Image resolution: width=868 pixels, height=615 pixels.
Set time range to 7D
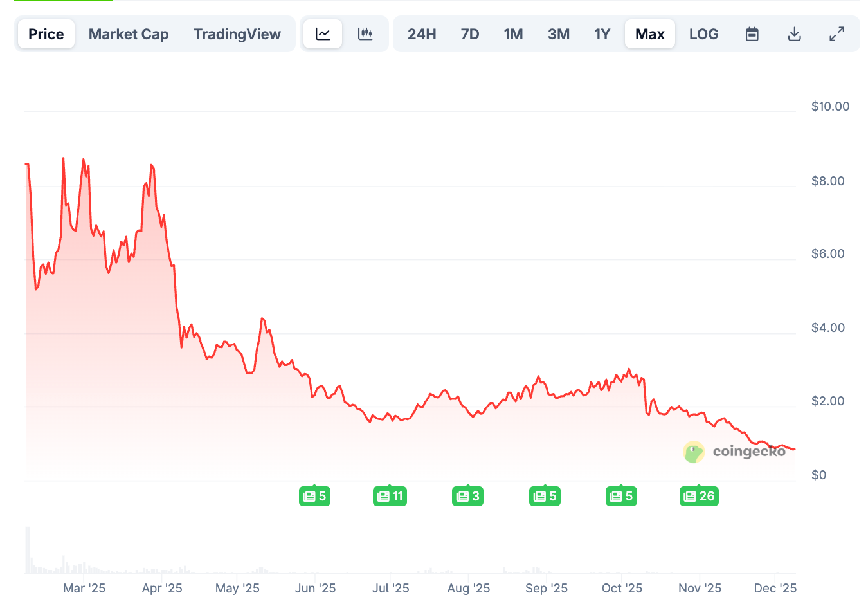coord(470,34)
